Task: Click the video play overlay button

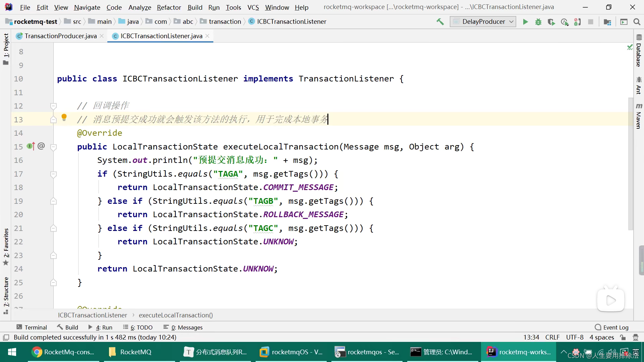Action: (x=611, y=300)
